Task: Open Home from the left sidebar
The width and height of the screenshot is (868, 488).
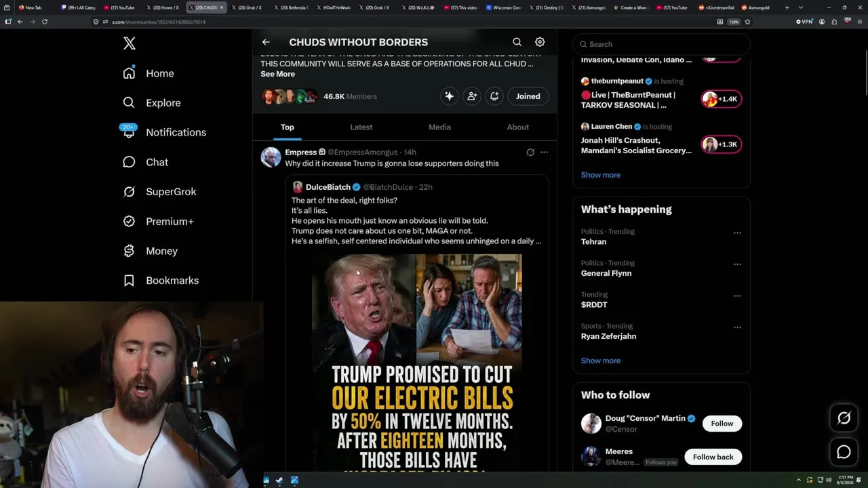Action: pos(149,73)
